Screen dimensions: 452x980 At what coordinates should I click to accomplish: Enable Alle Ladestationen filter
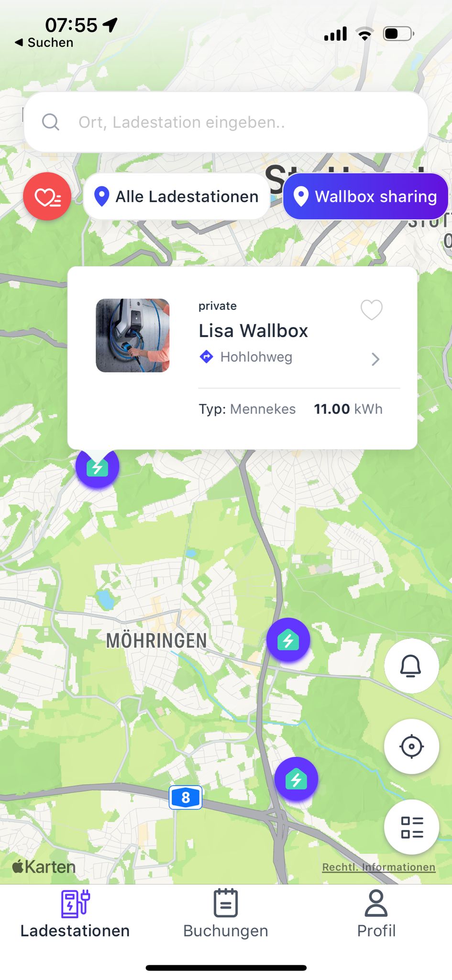pyautogui.click(x=176, y=197)
